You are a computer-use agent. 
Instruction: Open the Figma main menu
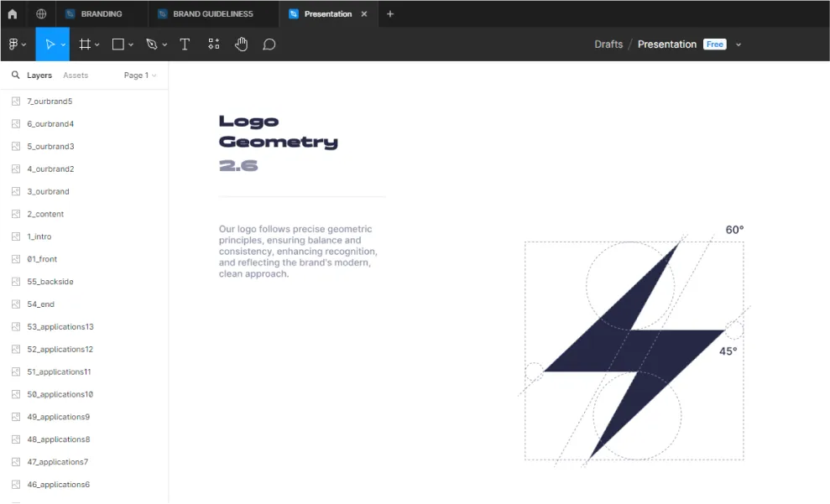(x=16, y=44)
